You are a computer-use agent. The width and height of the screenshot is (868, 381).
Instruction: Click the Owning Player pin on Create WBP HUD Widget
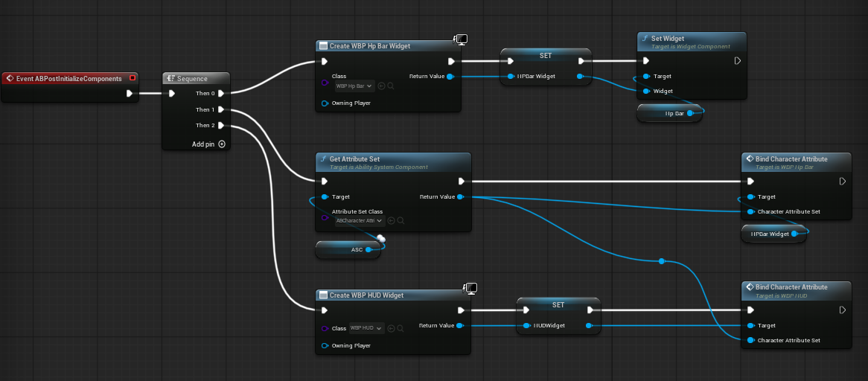(x=325, y=346)
